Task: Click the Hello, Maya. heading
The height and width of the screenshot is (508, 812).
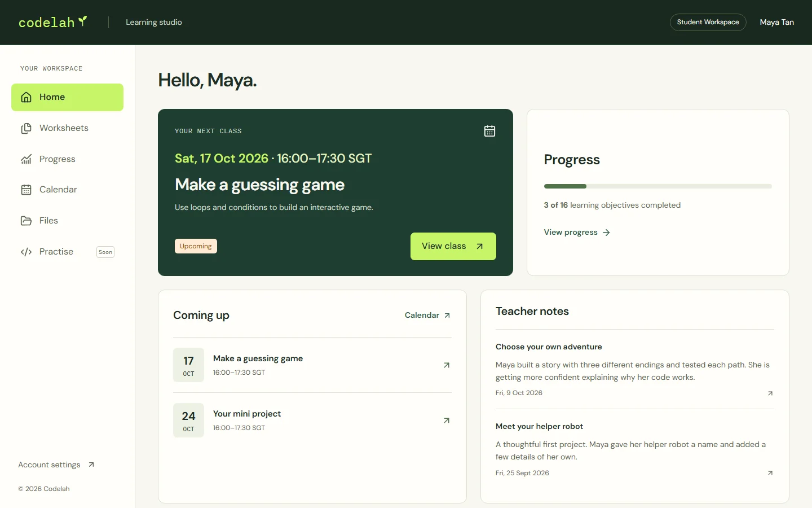Action: [x=208, y=80]
